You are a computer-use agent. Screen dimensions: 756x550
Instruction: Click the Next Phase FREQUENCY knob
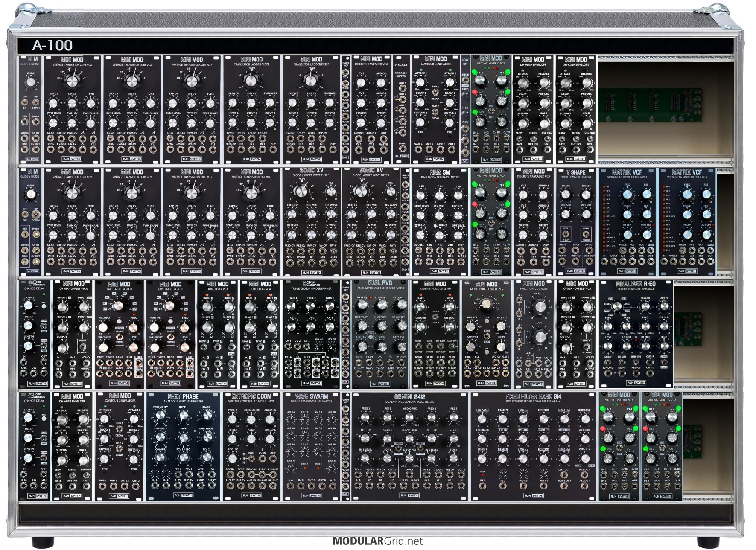[161, 416]
